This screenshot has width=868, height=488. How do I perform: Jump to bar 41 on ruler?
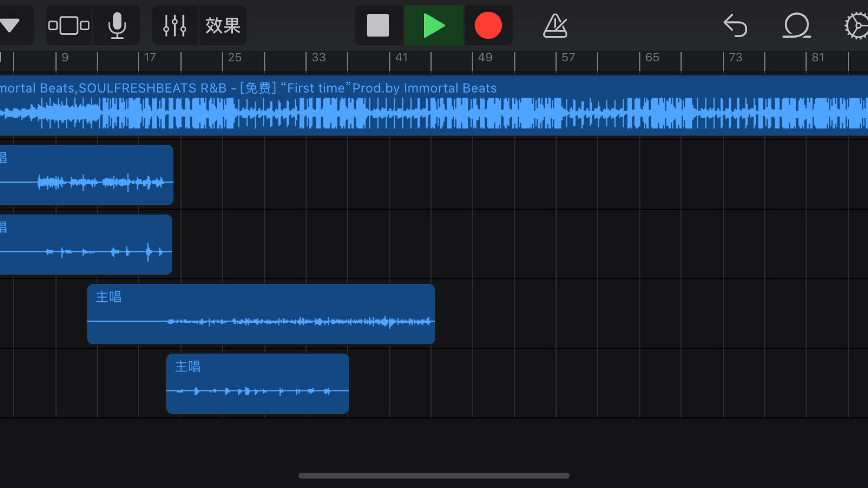402,58
